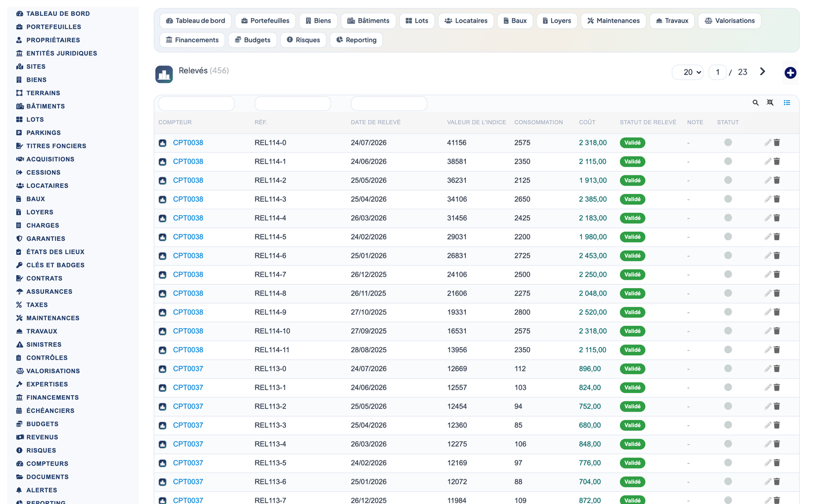
Task: Switch to the Portefeuilles top tab
Action: coord(265,21)
